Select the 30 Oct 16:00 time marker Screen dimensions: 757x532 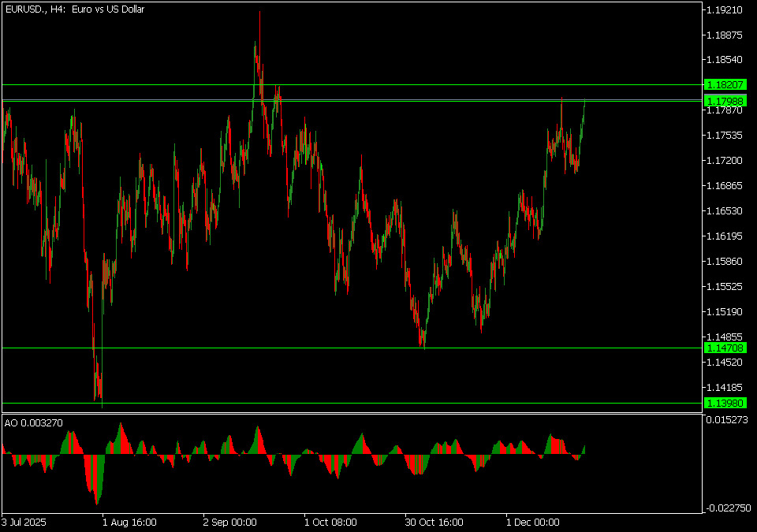[x=434, y=522]
